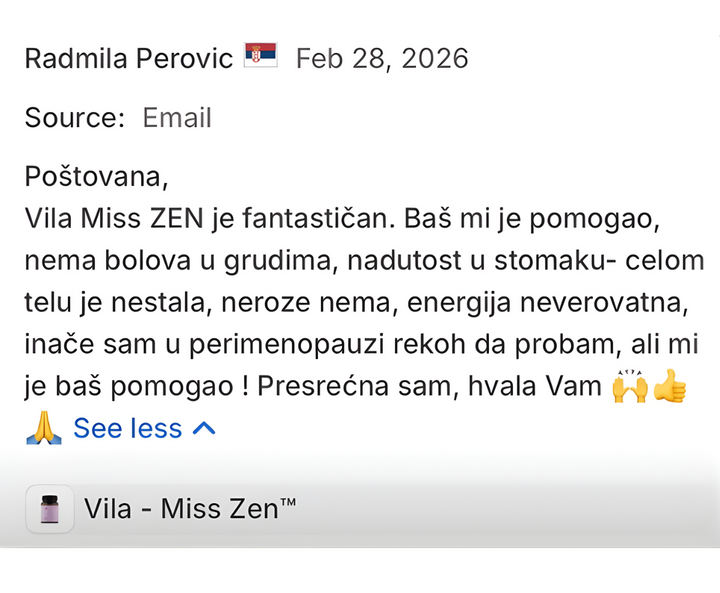Click the phrase nema bolova u grudima
Screen dimensions: 720x593
[178, 261]
